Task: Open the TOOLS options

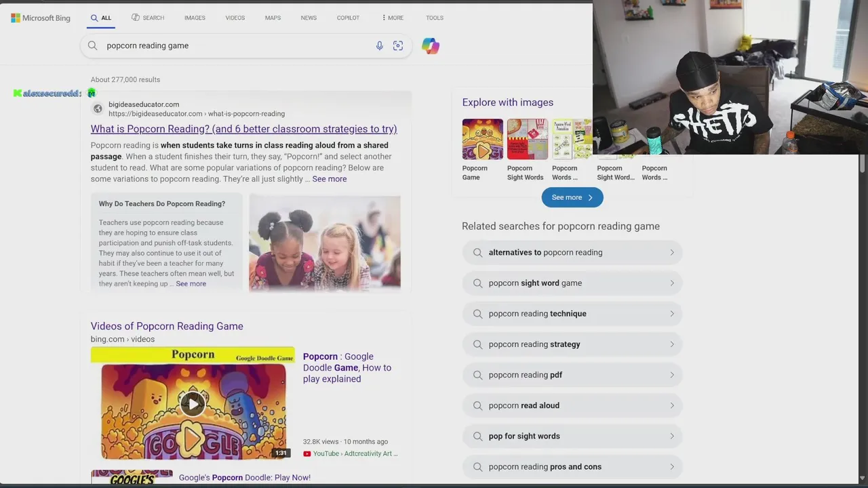Action: pos(435,18)
